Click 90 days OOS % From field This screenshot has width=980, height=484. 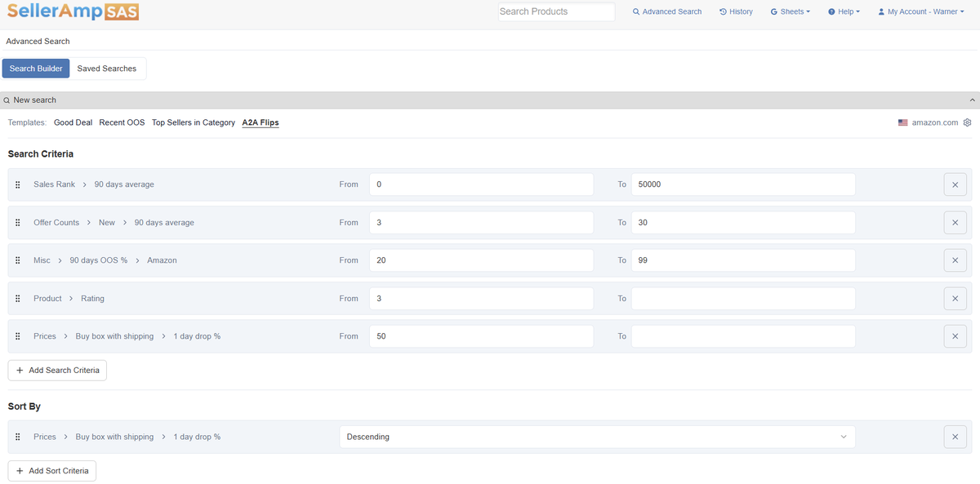[x=481, y=260]
